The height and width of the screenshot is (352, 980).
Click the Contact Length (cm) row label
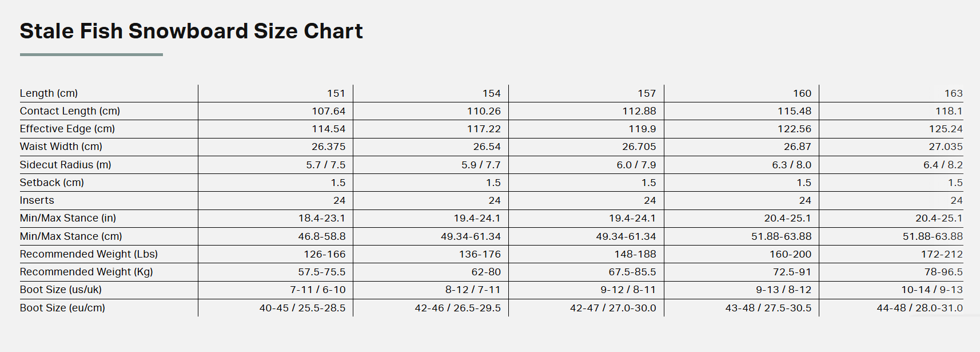(x=70, y=111)
